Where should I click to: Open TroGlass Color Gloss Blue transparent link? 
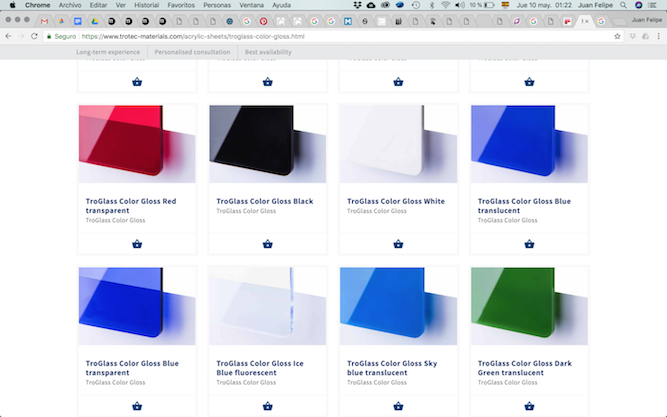(x=132, y=368)
